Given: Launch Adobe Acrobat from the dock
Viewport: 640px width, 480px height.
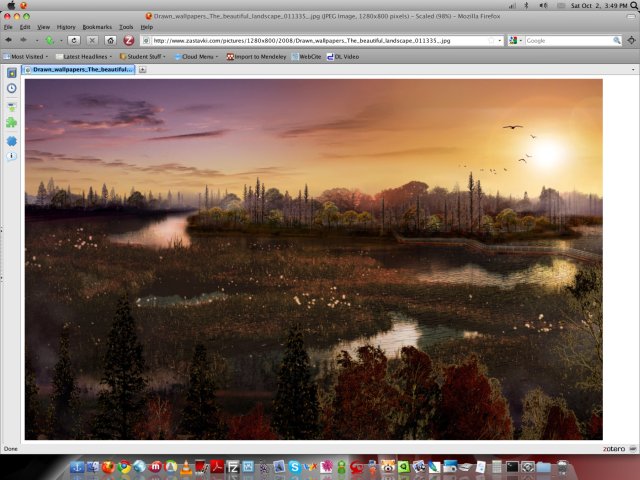Looking at the screenshot, I should pyautogui.click(x=217, y=467).
